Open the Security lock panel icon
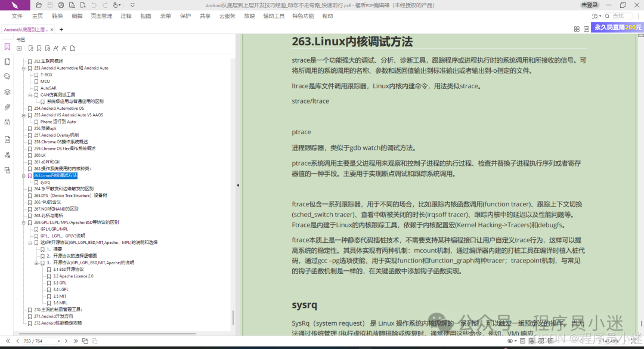This screenshot has width=644, height=349. coord(7,122)
